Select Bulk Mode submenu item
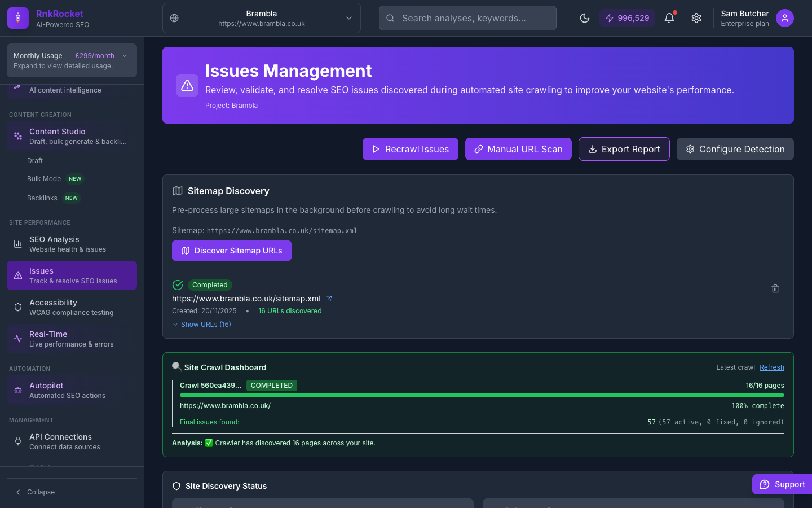The height and width of the screenshot is (508, 812). click(x=55, y=179)
